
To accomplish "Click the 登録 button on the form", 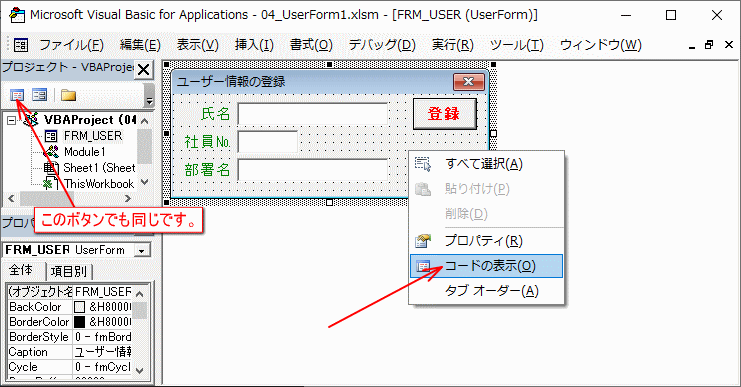I will coord(444,114).
